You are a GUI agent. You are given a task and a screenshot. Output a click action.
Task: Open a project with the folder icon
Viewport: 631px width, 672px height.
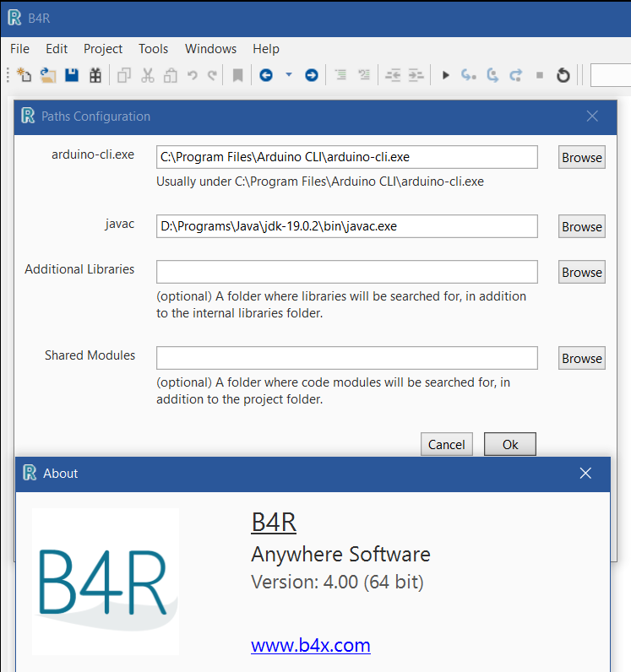click(48, 75)
